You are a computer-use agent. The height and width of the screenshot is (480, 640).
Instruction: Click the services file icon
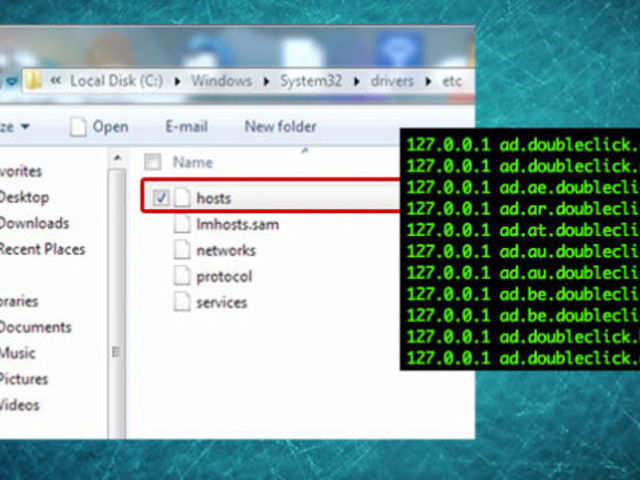tap(182, 302)
